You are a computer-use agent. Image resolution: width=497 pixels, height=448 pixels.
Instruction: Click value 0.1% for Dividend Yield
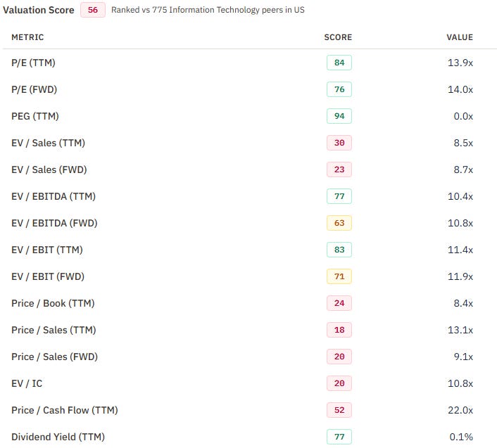coord(461,437)
